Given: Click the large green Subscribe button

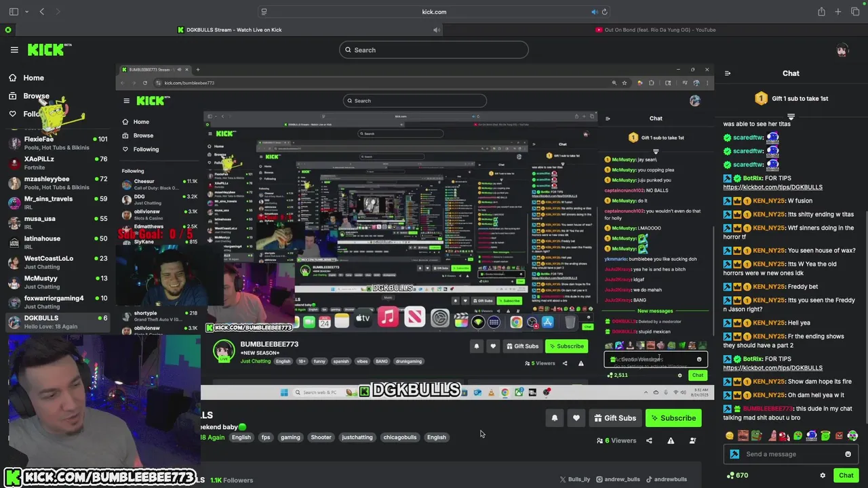Looking at the screenshot, I should tap(673, 418).
